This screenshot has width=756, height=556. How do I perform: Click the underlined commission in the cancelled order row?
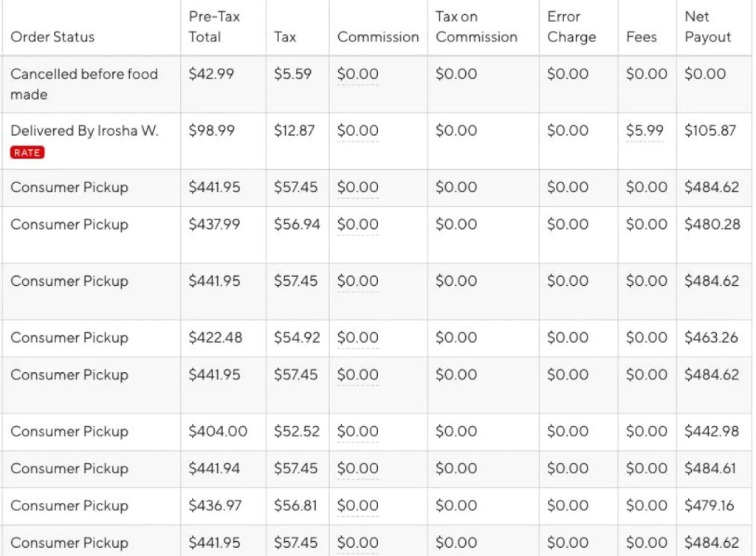click(x=358, y=74)
